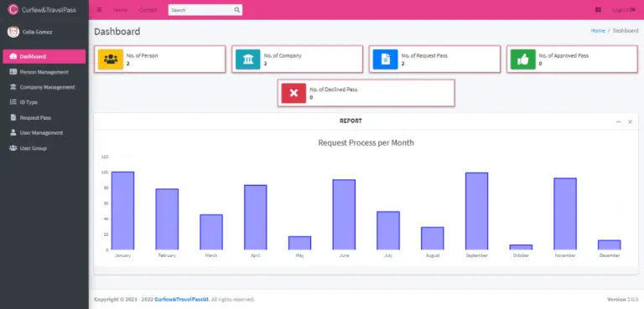The image size is (644, 309).
Task: Click the February bar in chart
Action: (167, 219)
